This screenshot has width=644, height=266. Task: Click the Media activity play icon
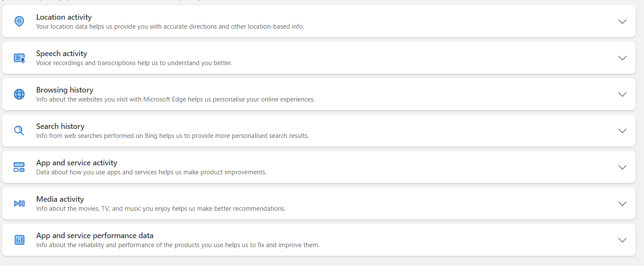pos(19,203)
